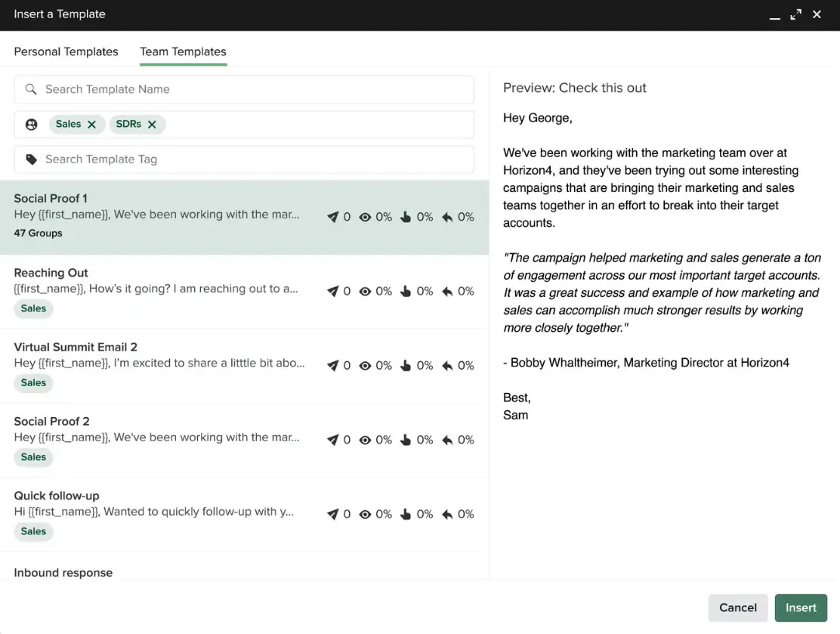Remove the SDRs team filter chip
The height and width of the screenshot is (634, 840).
[x=152, y=125]
